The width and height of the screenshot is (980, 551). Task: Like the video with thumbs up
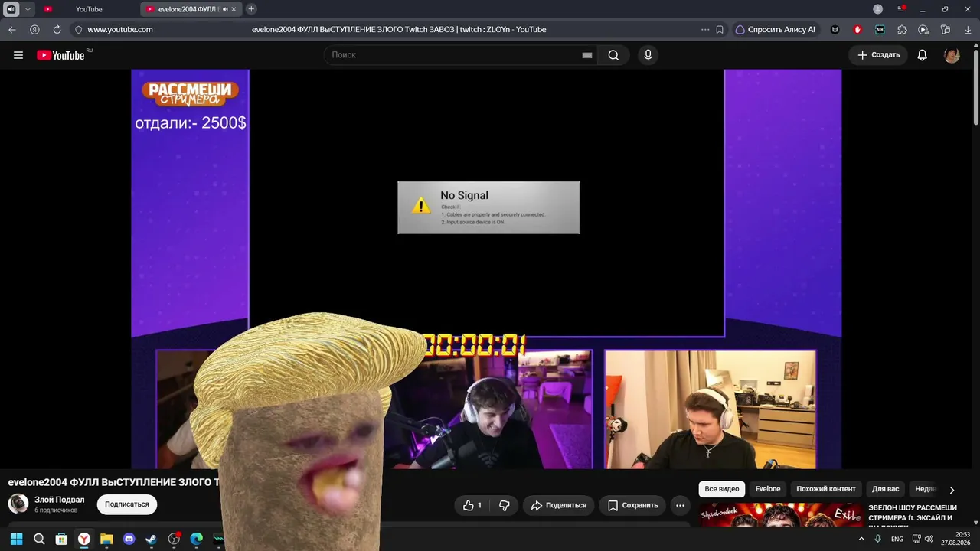472,505
